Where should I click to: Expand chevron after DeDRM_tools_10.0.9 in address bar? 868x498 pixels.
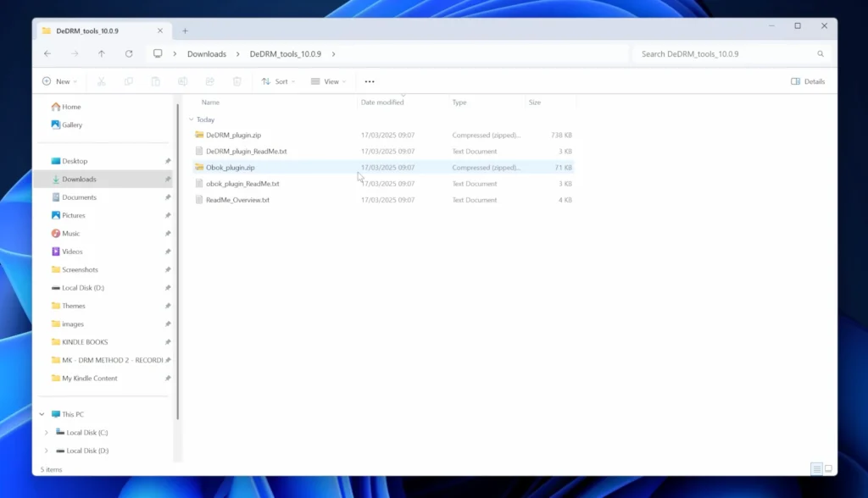[x=333, y=53]
